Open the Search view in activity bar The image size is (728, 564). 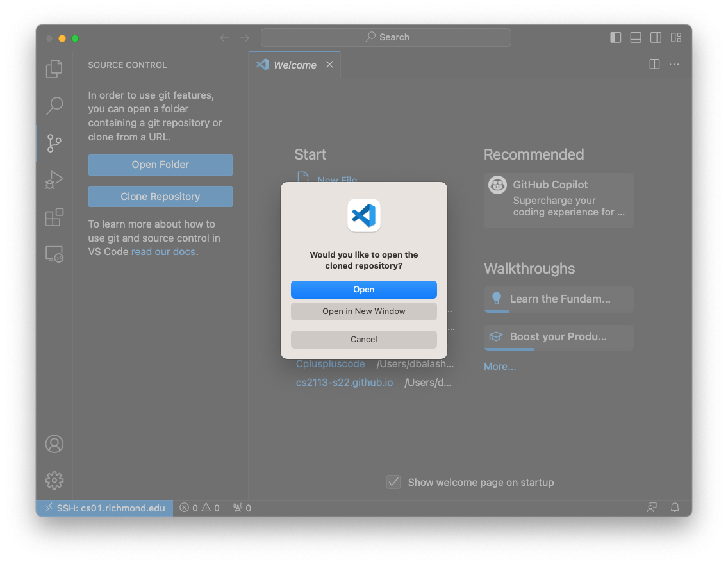tap(54, 106)
